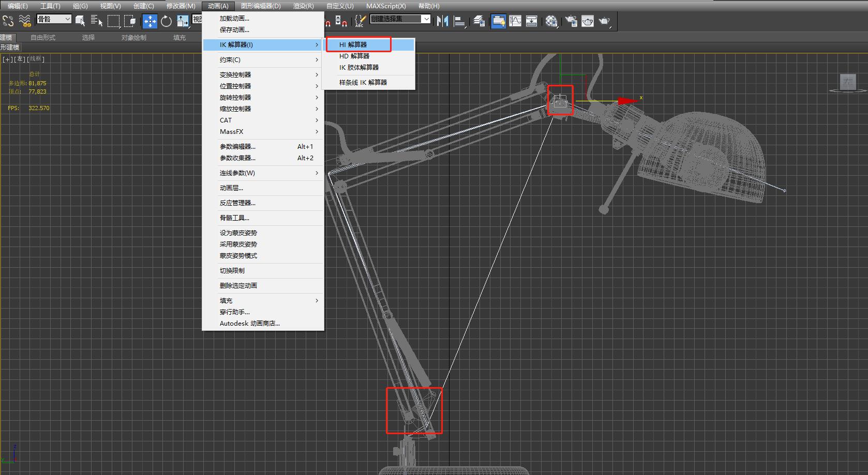Toggle spinner snap

point(341,21)
